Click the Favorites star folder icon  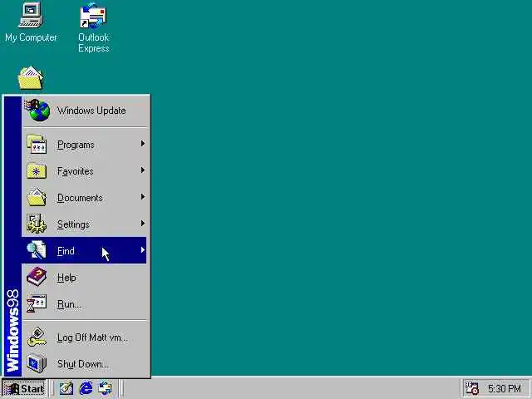click(37, 171)
